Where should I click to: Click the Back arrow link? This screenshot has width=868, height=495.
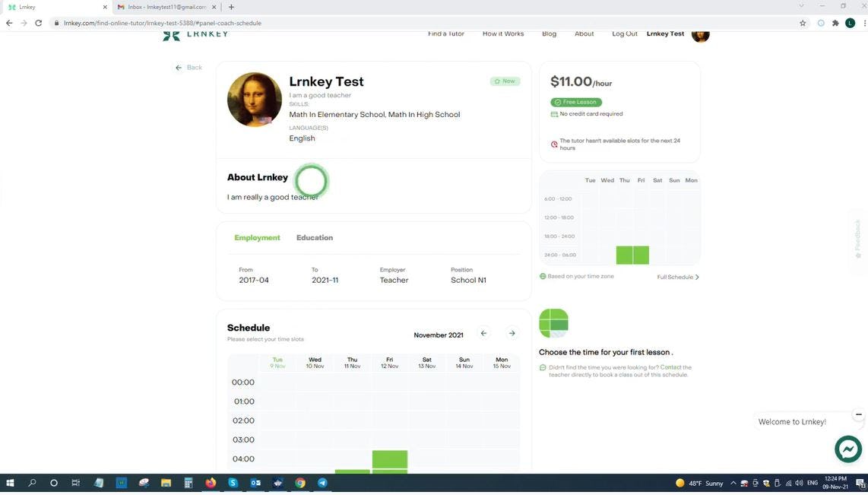188,68
